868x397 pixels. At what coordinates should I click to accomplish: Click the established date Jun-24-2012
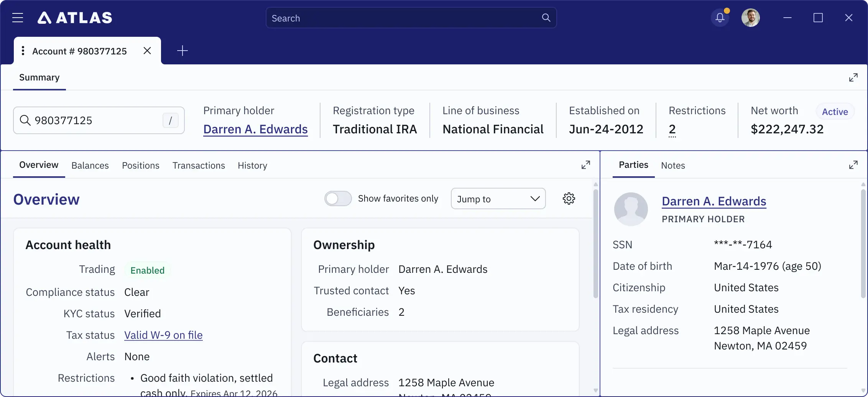click(x=606, y=130)
